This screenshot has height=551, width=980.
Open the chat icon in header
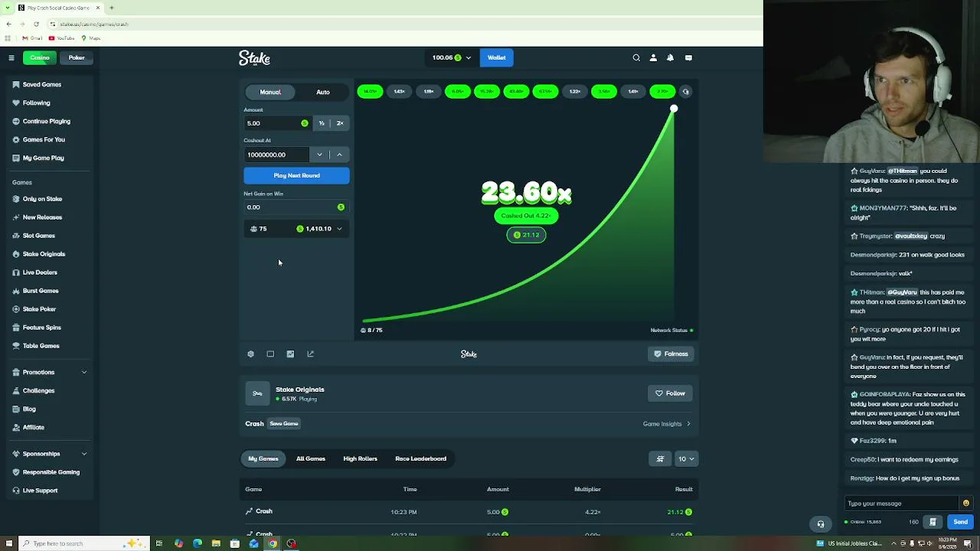pyautogui.click(x=688, y=57)
